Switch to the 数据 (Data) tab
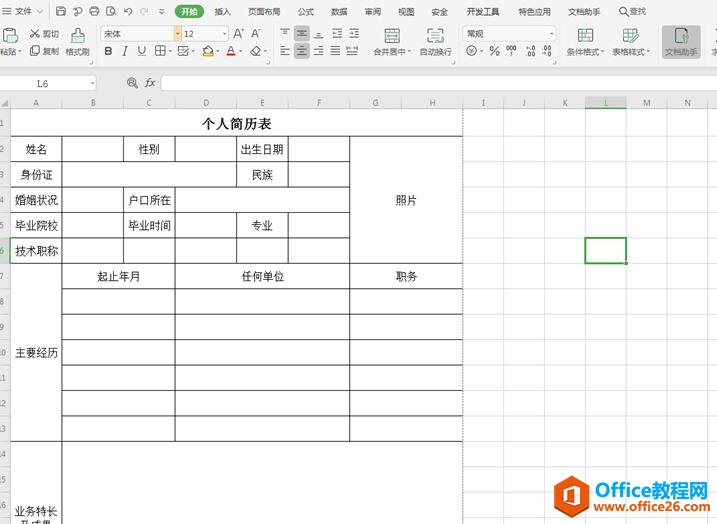 339,11
